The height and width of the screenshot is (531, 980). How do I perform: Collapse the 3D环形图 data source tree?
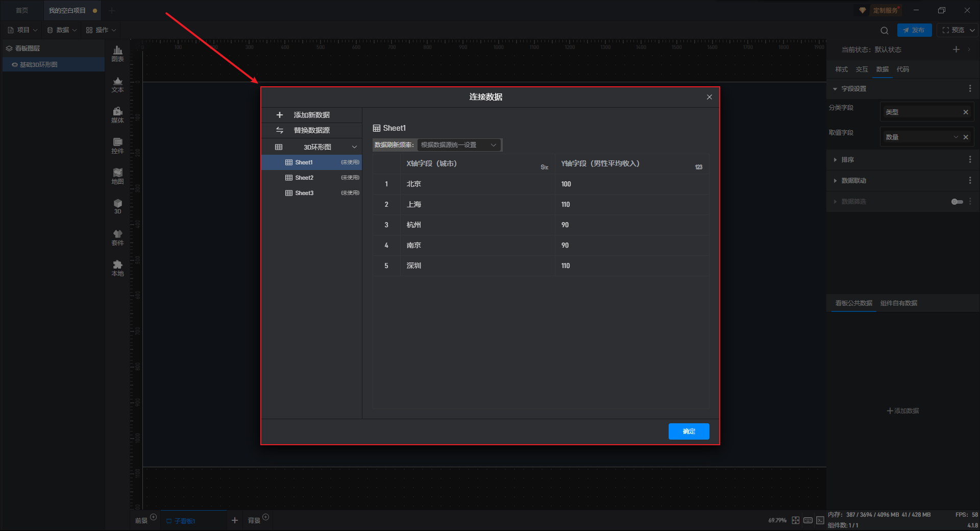354,147
